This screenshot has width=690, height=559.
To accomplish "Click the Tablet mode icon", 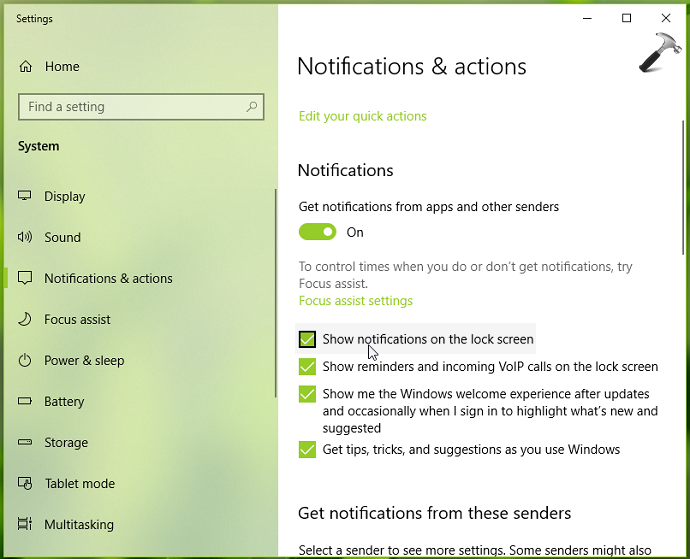I will pos(25,483).
